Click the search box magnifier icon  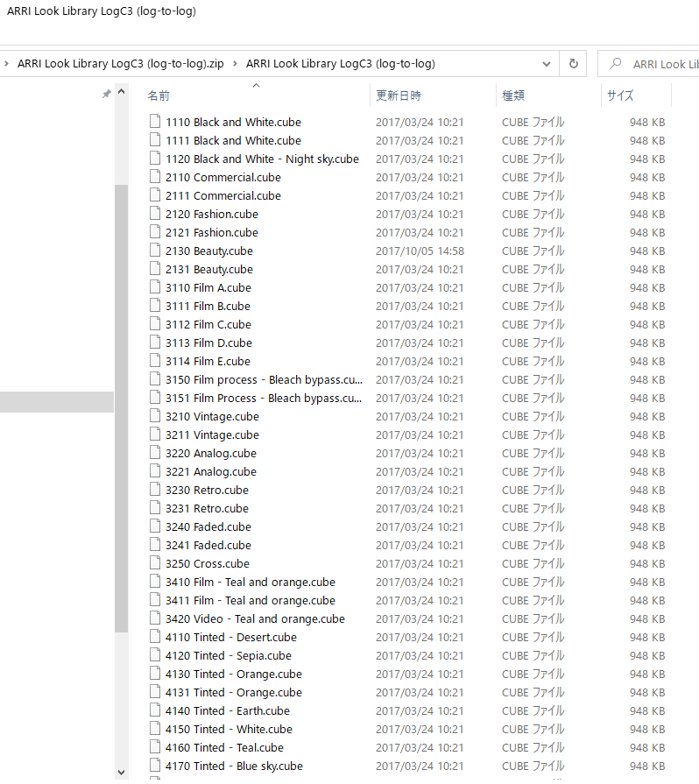click(616, 63)
